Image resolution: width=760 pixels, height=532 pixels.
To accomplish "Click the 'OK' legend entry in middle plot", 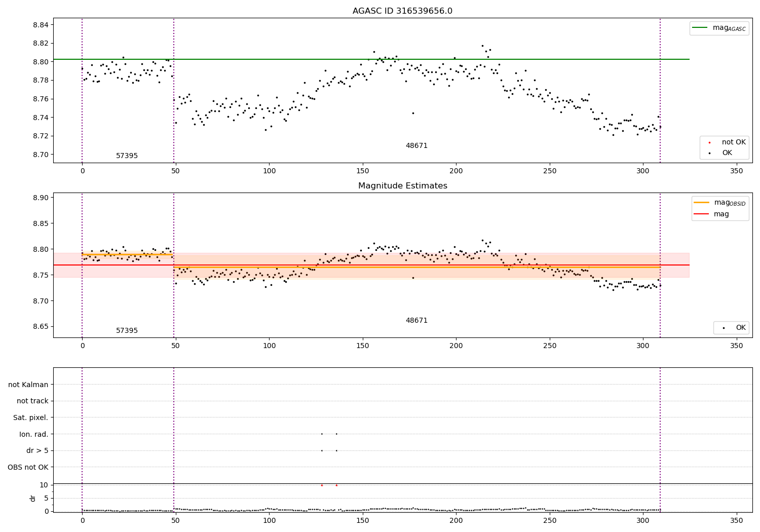I will [x=734, y=328].
